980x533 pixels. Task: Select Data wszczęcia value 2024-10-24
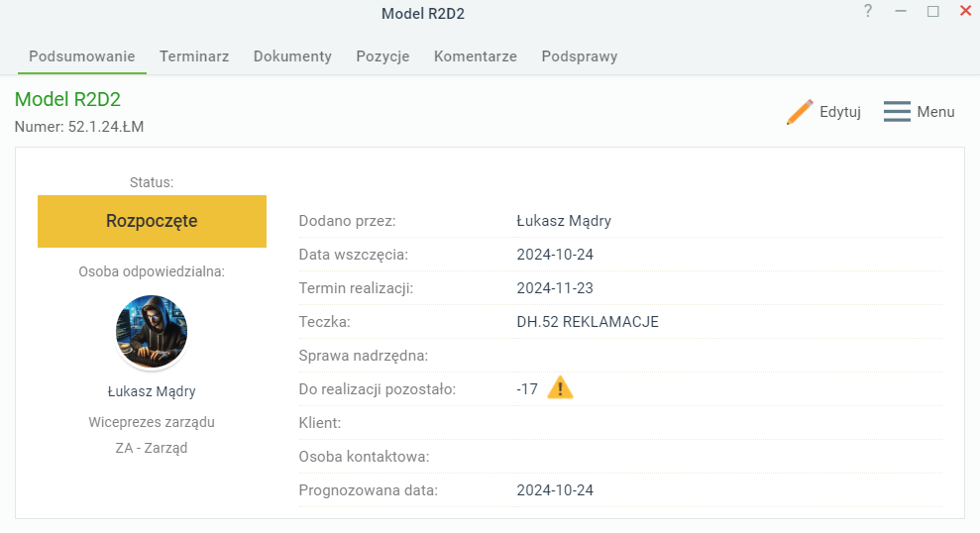point(555,255)
